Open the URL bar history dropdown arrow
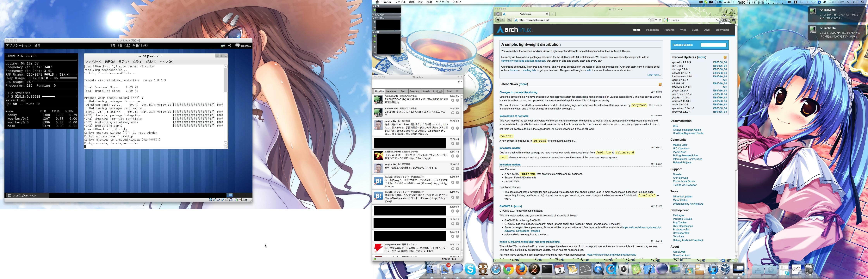The height and width of the screenshot is (279, 868). click(656, 20)
